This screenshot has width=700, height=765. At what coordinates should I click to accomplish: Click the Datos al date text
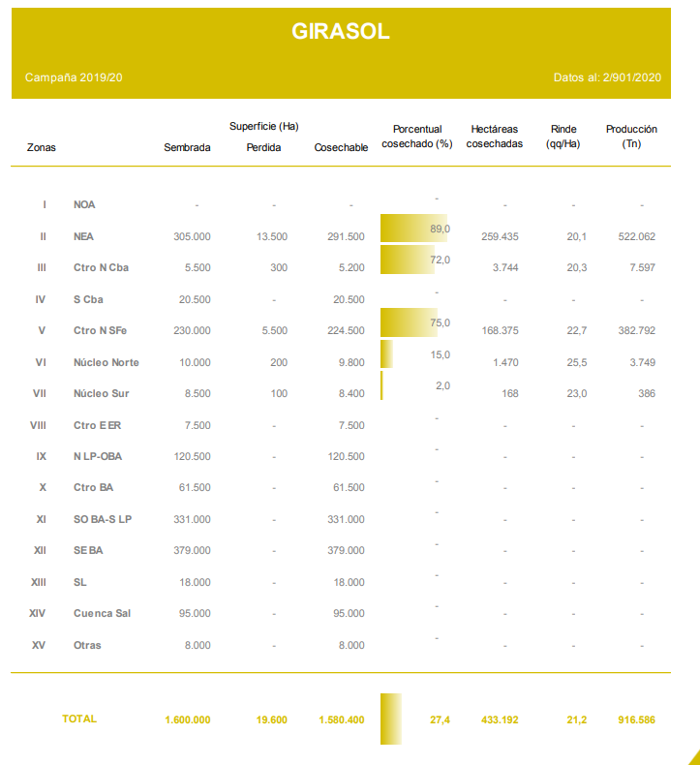(x=605, y=76)
